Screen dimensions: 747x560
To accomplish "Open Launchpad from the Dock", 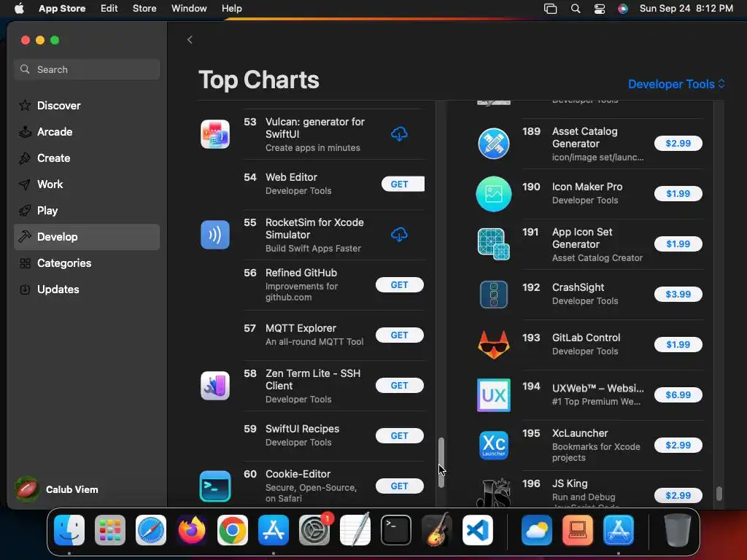I will pos(110,530).
